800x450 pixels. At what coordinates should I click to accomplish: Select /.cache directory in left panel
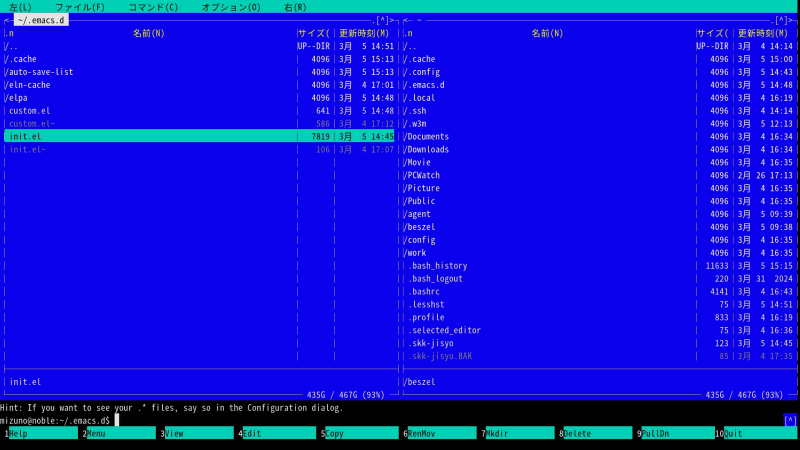[x=199, y=59]
